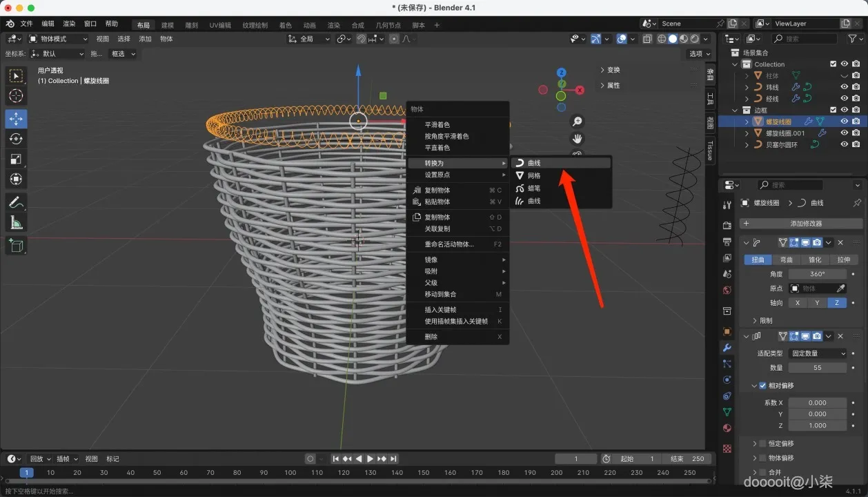
Task: Select the Annotate pencil tool
Action: [x=16, y=202]
